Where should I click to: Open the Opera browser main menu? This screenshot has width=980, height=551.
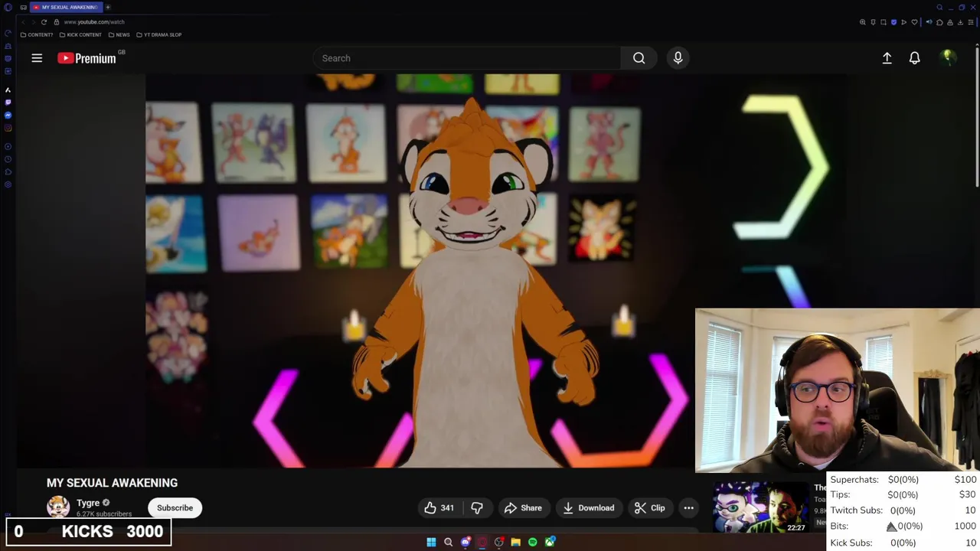tap(8, 7)
